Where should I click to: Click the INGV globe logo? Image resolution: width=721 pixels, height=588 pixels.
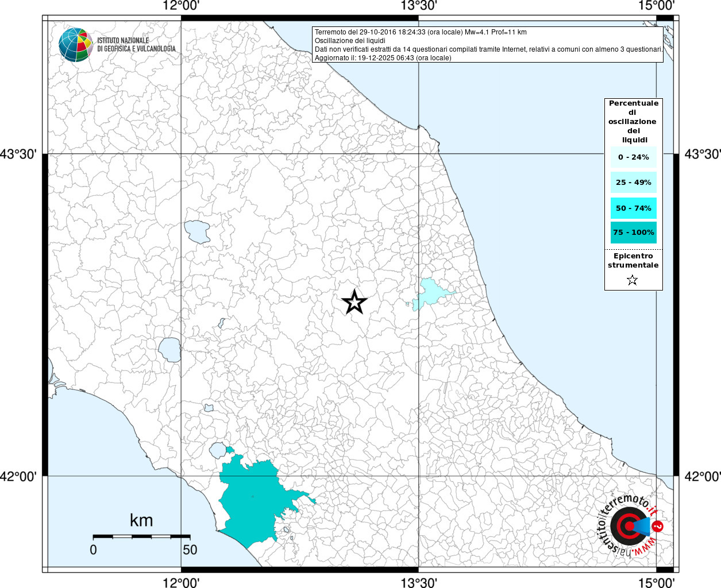tap(76, 44)
